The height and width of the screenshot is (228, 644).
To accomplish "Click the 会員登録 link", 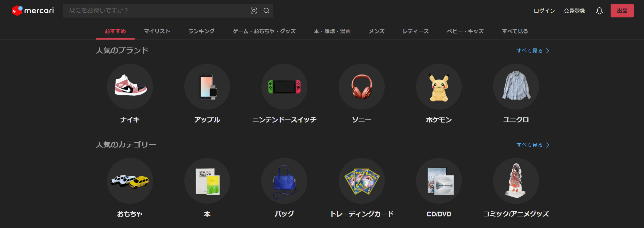I will click(x=574, y=11).
